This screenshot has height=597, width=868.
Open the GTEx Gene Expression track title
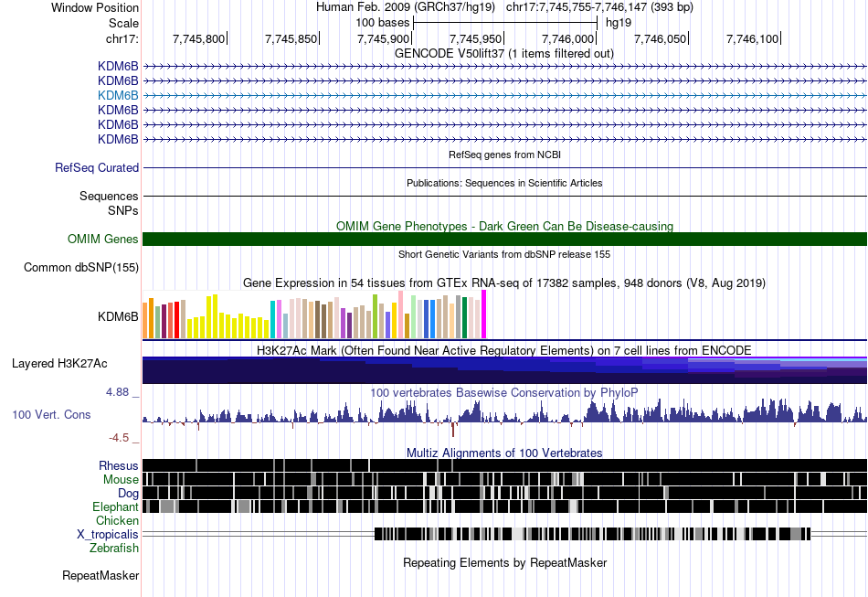(504, 283)
